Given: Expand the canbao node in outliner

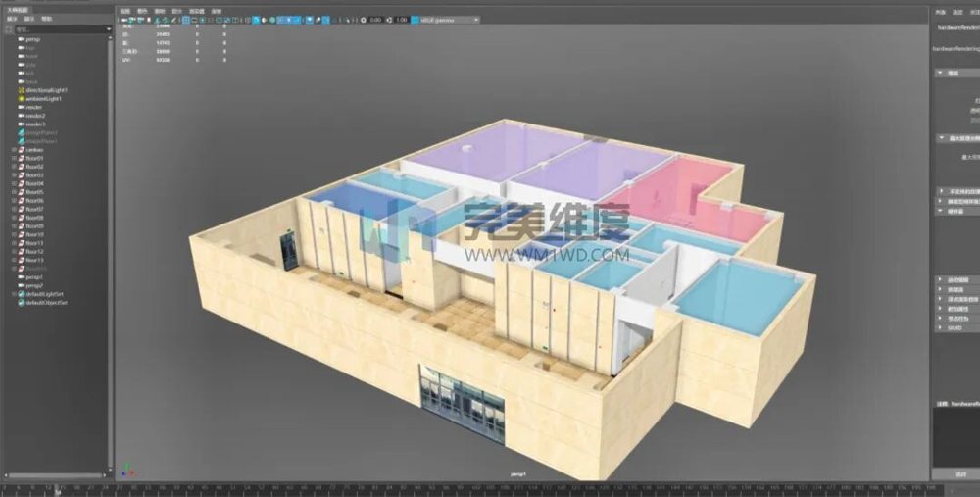Looking at the screenshot, I should coord(14,150).
